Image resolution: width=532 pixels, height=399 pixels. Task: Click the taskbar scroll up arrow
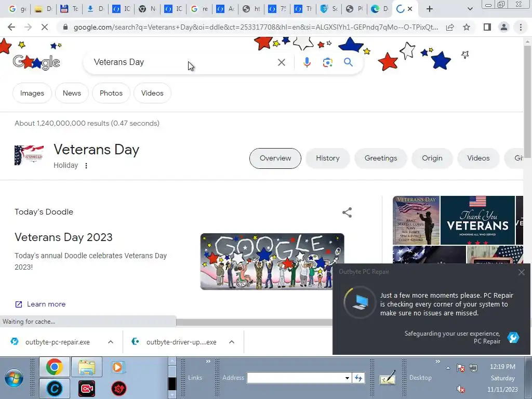click(x=172, y=362)
